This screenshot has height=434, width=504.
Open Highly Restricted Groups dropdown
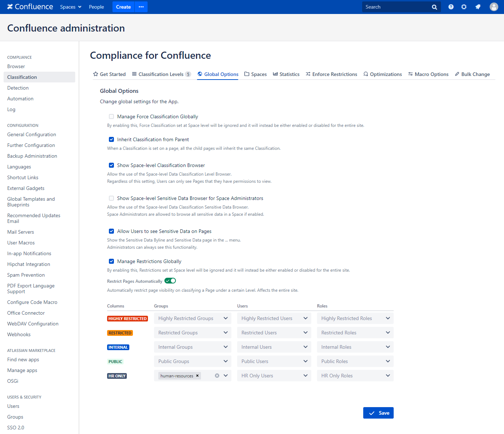pyautogui.click(x=193, y=318)
